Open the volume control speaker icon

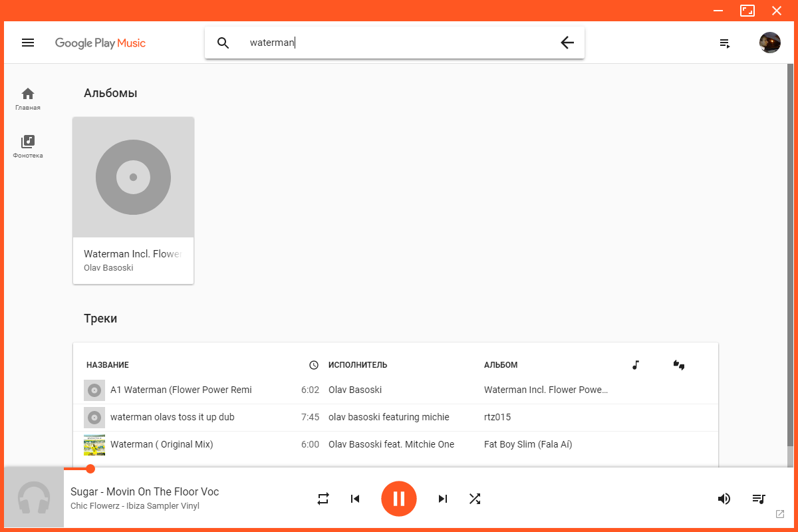(724, 499)
